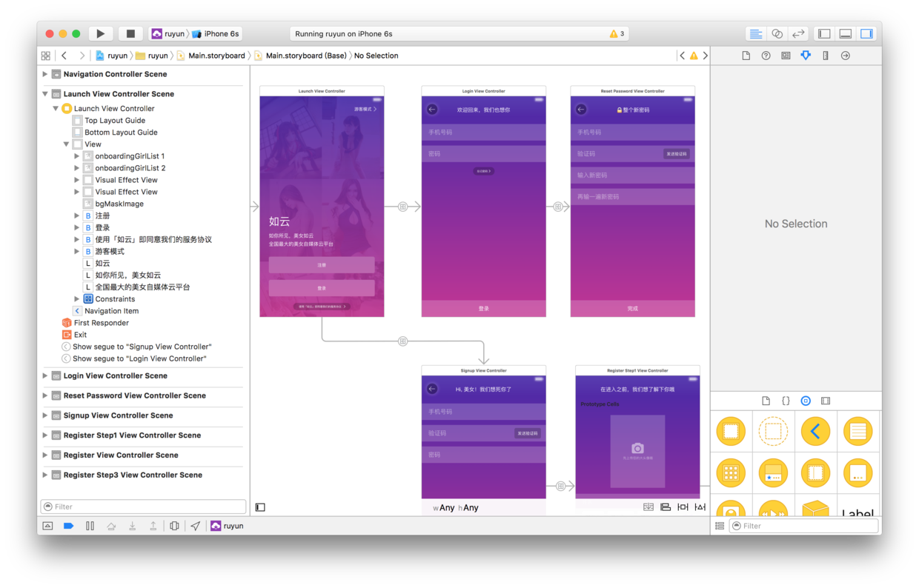
Task: Open the File inspector tab
Action: point(746,56)
